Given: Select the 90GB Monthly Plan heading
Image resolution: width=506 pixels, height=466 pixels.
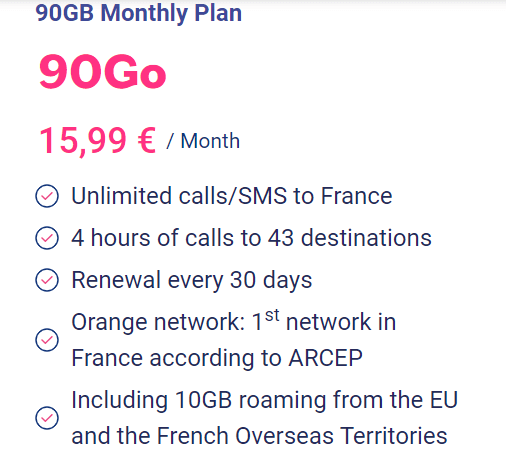Looking at the screenshot, I should (x=139, y=13).
